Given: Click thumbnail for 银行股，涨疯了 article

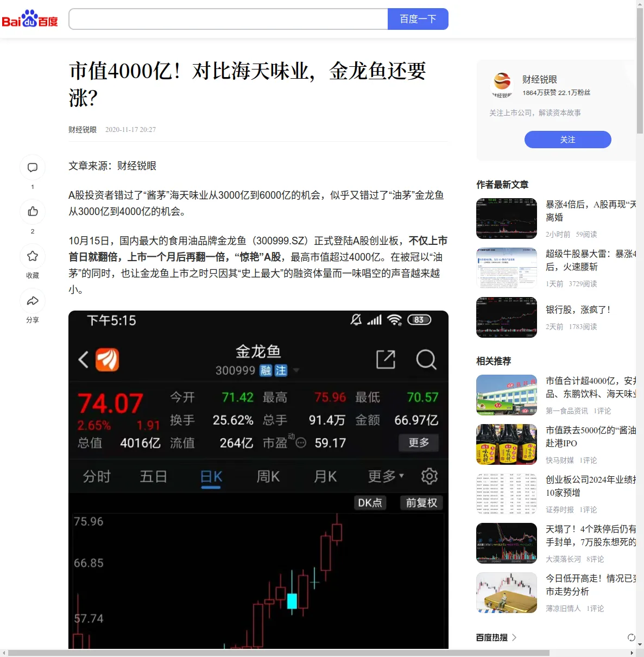Looking at the screenshot, I should (507, 317).
